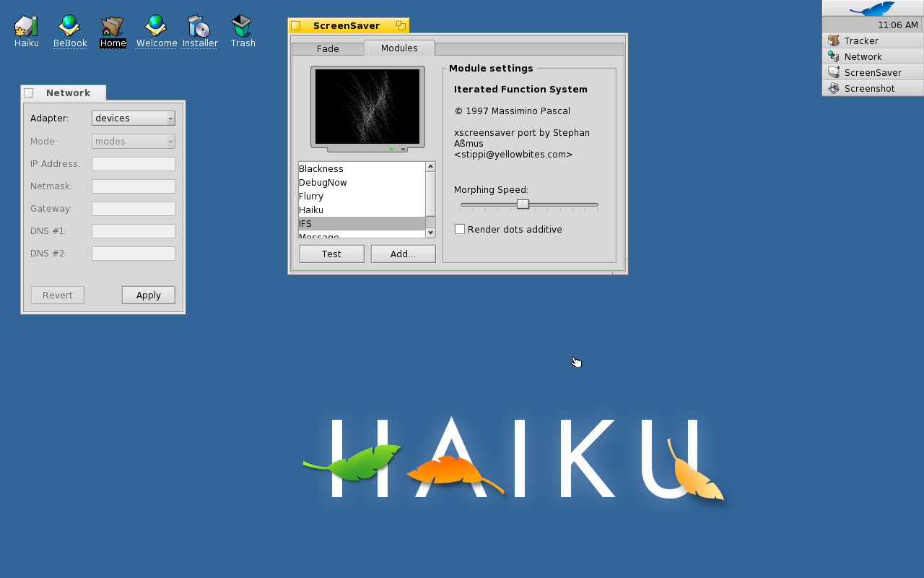This screenshot has width=924, height=578.
Task: Select Flurry in the module list
Action: pos(362,196)
